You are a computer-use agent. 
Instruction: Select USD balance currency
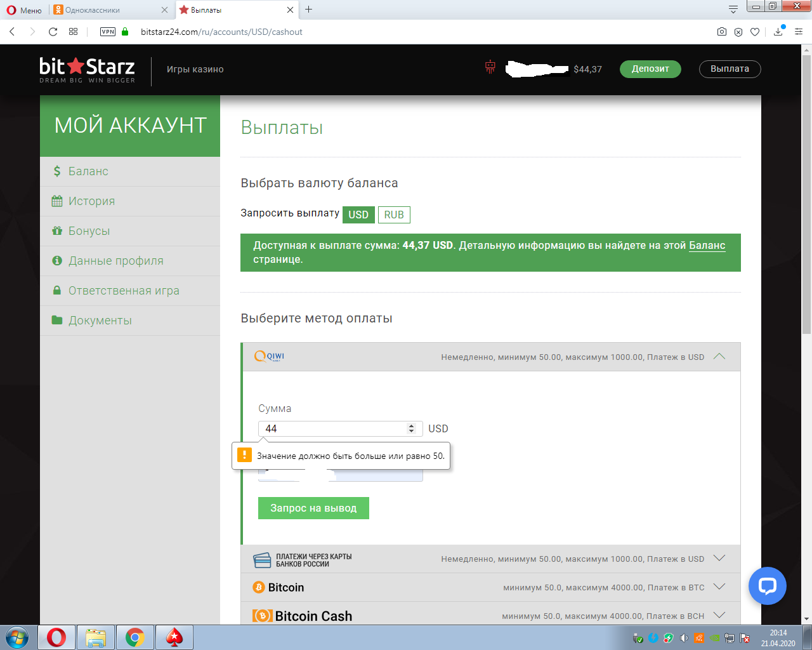click(358, 215)
